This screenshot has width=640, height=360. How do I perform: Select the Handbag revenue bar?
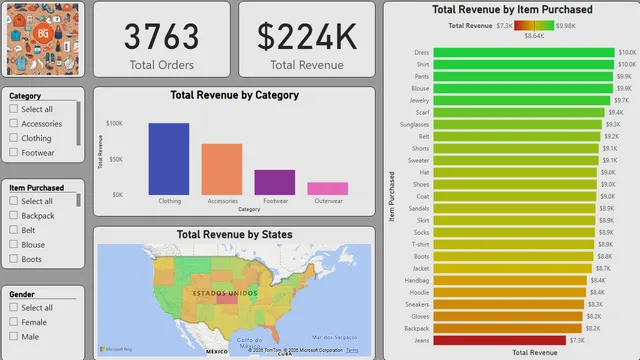510,280
